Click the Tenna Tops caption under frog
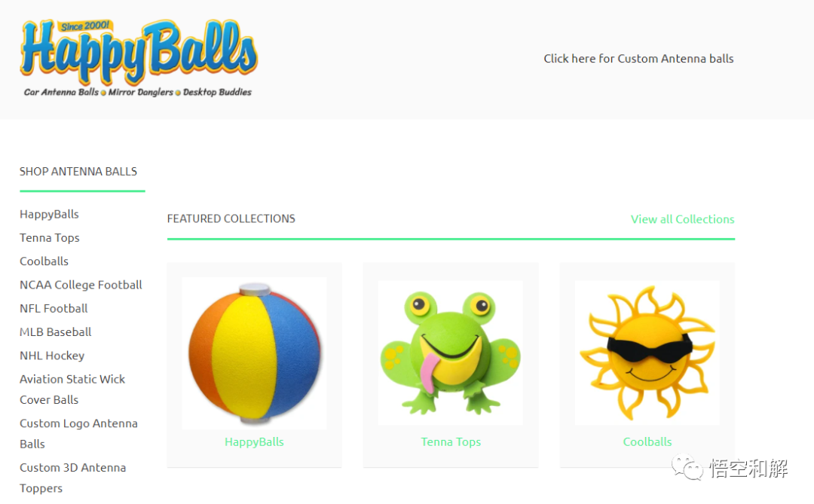The width and height of the screenshot is (814, 504). (x=451, y=441)
